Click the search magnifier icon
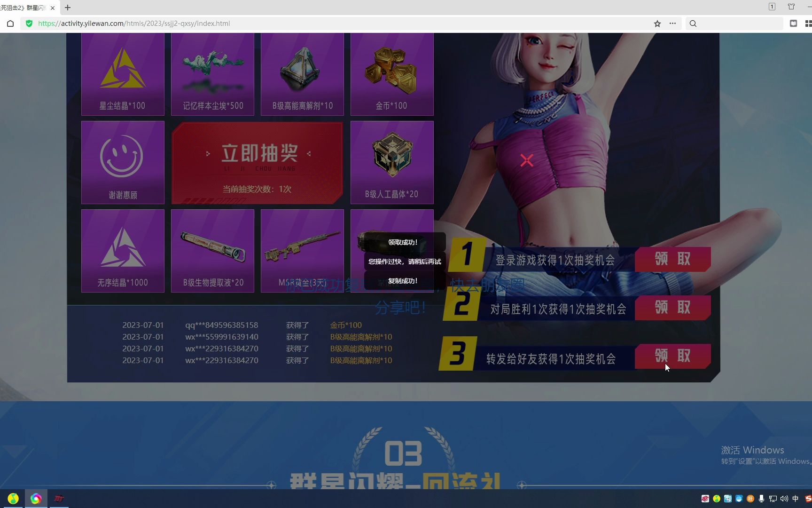The height and width of the screenshot is (508, 812). click(693, 24)
